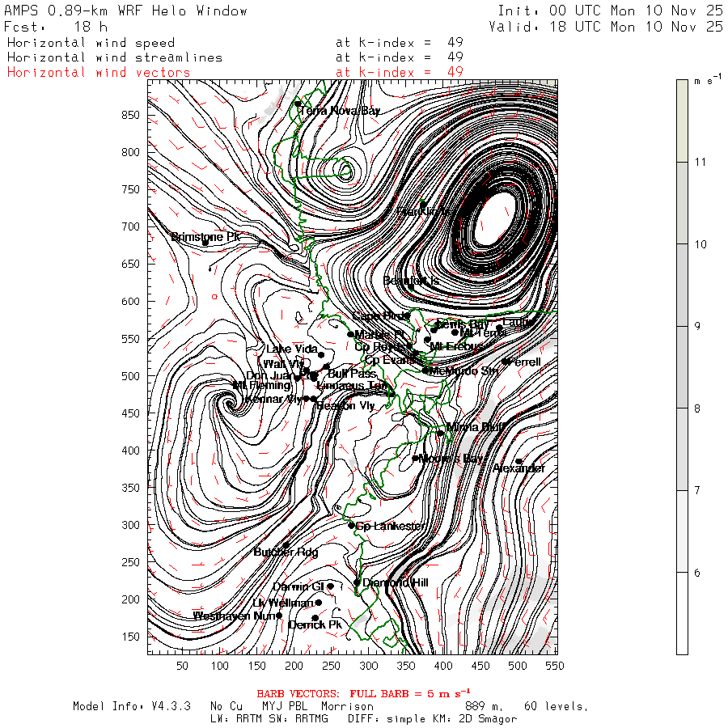The width and height of the screenshot is (728, 728).
Task: Click the white eye of the large vortex
Action: (496, 219)
